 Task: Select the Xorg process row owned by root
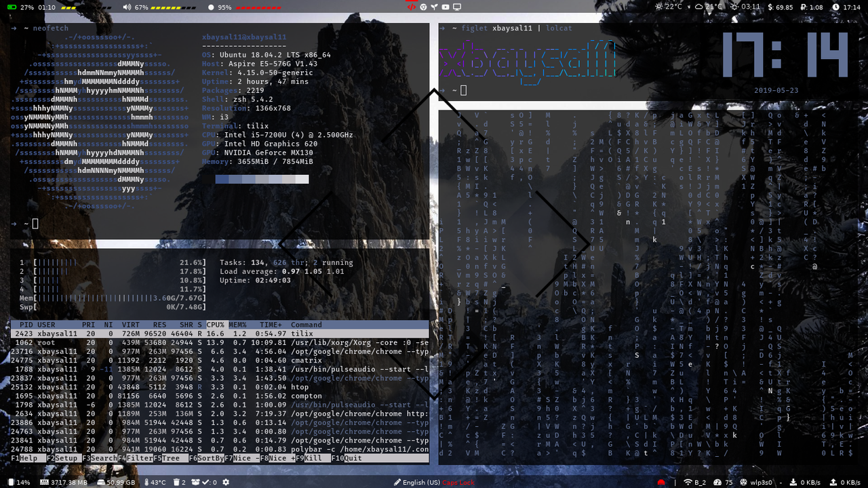pos(220,342)
